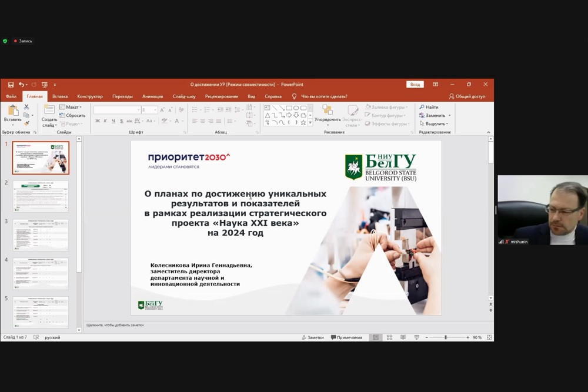Toggle bold Ж formatting
The width and height of the screenshot is (588, 392).
tap(98, 121)
